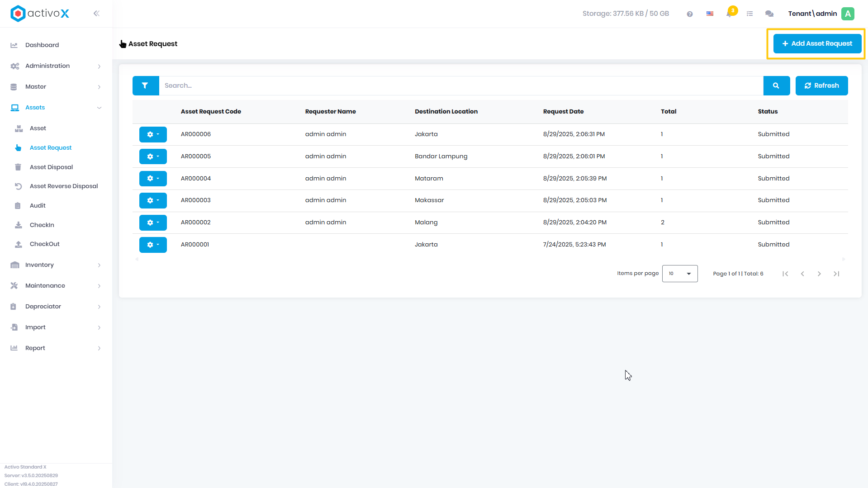Click the activoX logo
The width and height of the screenshot is (868, 488).
point(40,14)
